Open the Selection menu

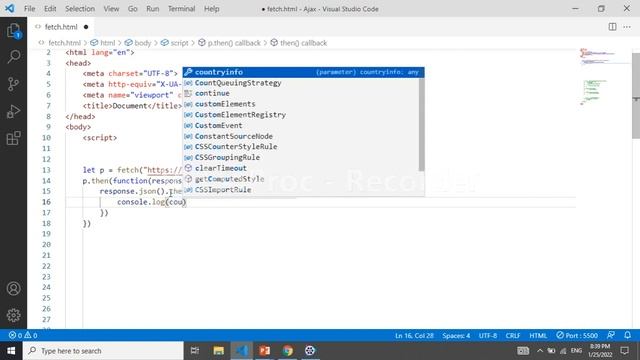[x=80, y=9]
